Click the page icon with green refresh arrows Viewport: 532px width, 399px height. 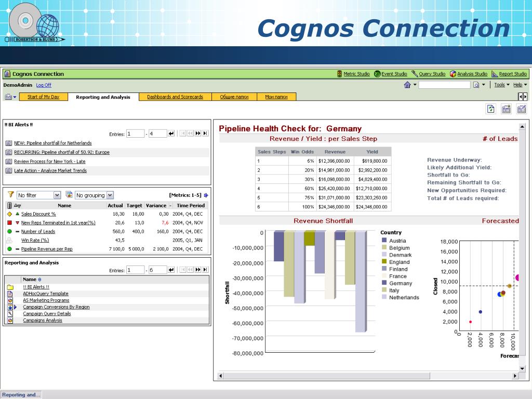click(x=491, y=109)
